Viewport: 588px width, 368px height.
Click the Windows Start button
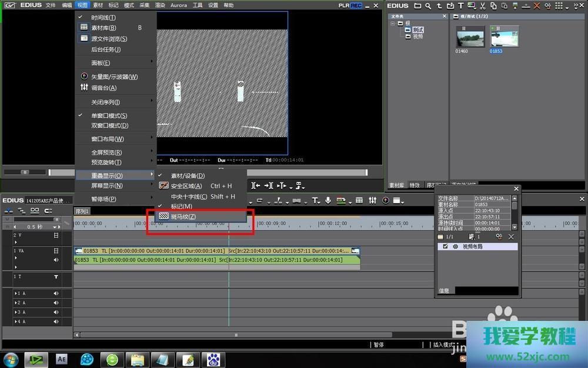11,359
